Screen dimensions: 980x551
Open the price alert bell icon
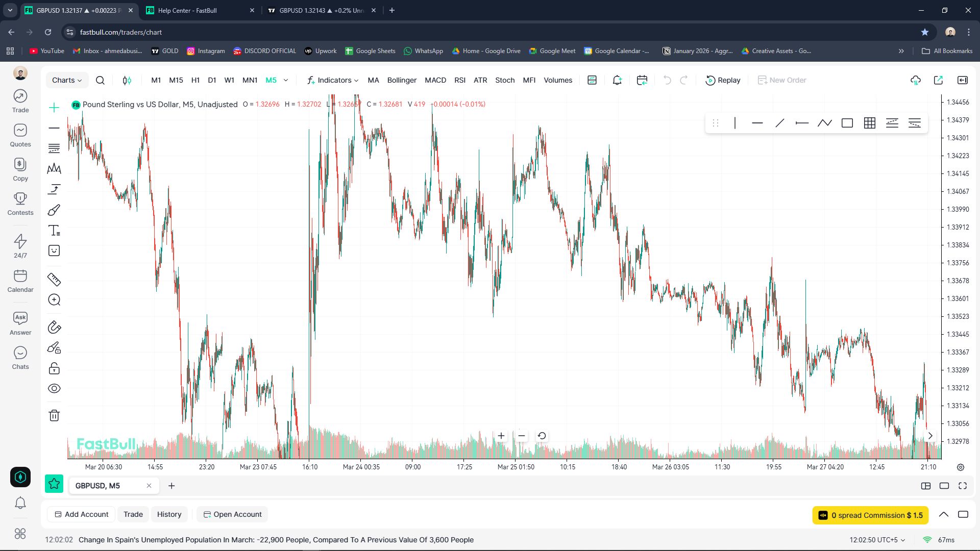tap(617, 80)
